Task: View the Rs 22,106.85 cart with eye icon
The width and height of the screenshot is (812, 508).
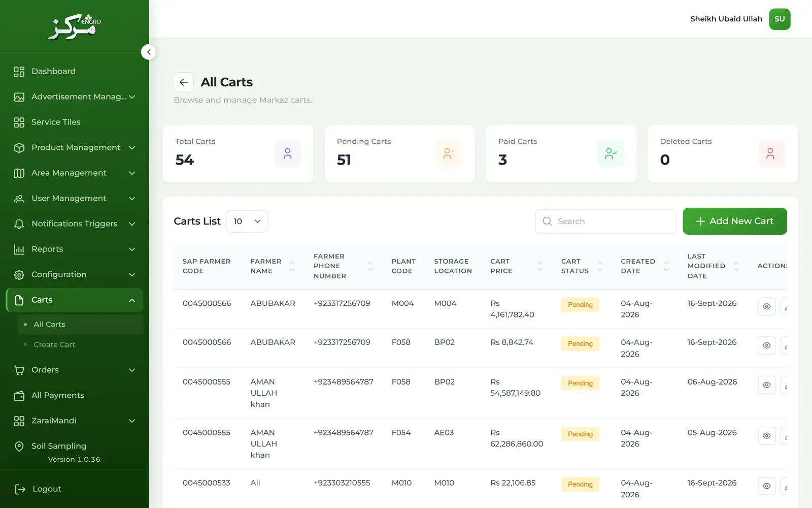Action: click(766, 486)
